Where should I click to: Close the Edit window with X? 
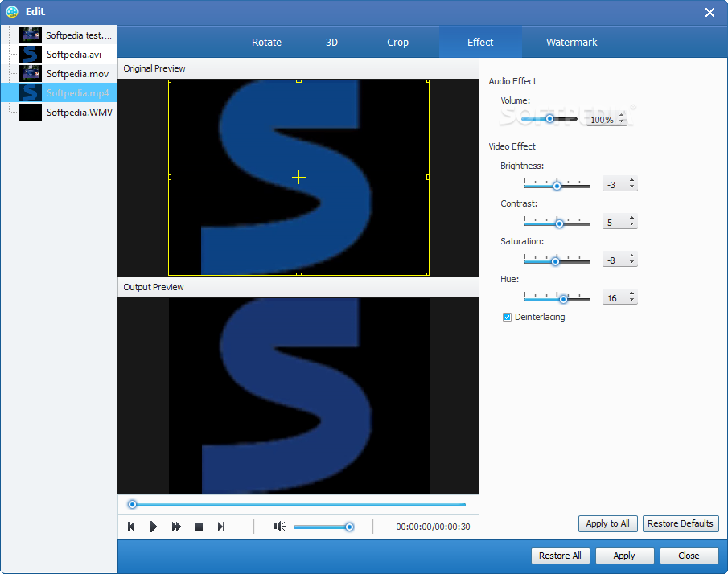[x=709, y=13]
